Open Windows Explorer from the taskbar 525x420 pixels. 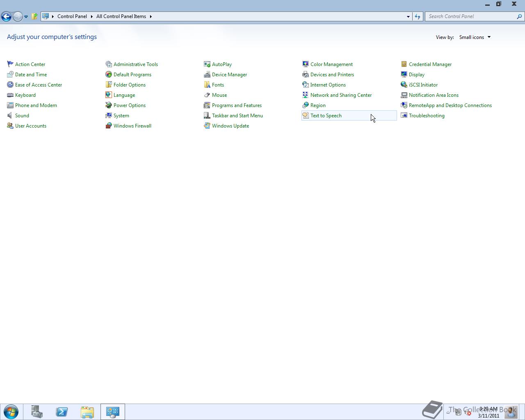click(x=87, y=412)
